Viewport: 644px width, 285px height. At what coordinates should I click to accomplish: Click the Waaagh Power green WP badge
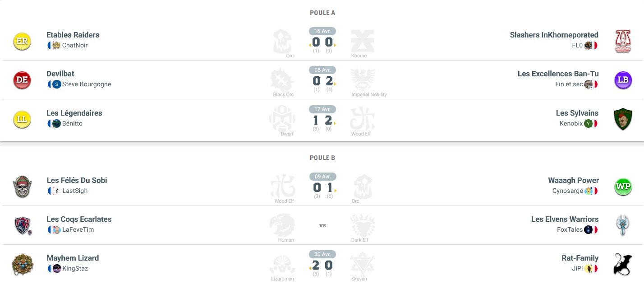(x=623, y=187)
